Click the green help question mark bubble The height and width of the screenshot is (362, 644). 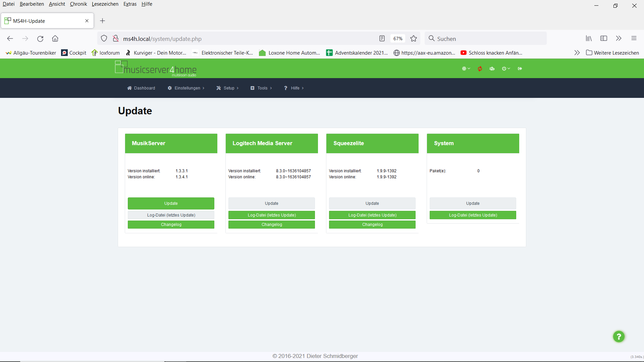coord(619,337)
